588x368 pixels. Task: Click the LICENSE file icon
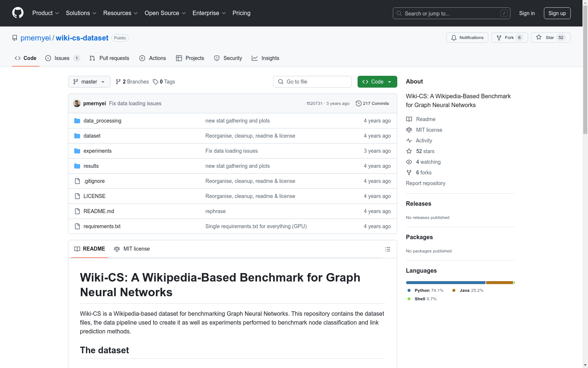77,196
